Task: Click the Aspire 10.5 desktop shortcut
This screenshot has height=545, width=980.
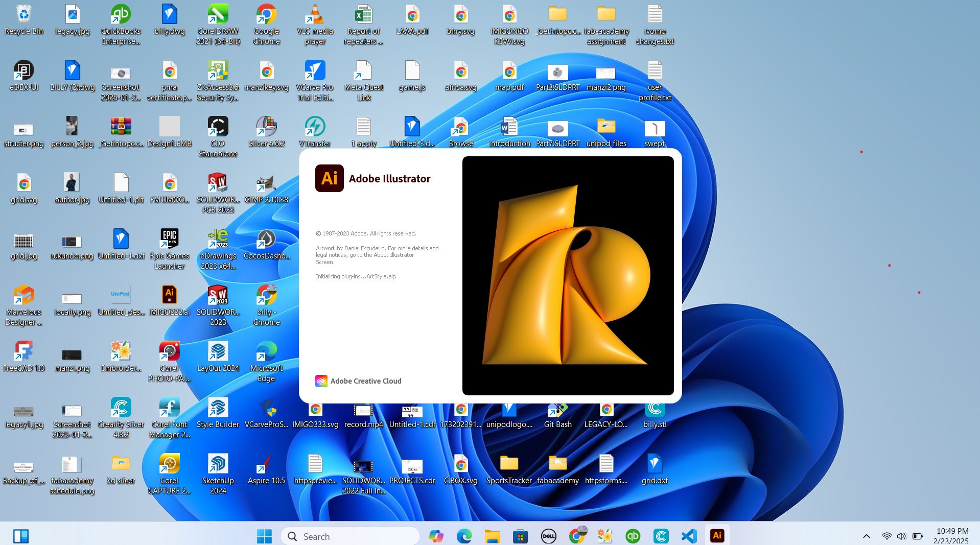Action: [266, 469]
